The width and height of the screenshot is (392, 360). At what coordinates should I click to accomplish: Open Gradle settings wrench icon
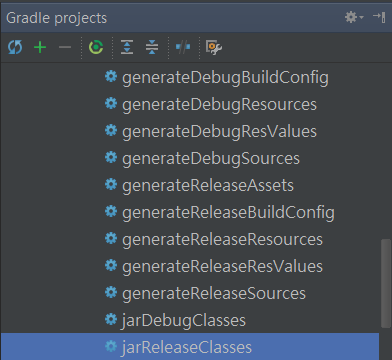click(214, 47)
